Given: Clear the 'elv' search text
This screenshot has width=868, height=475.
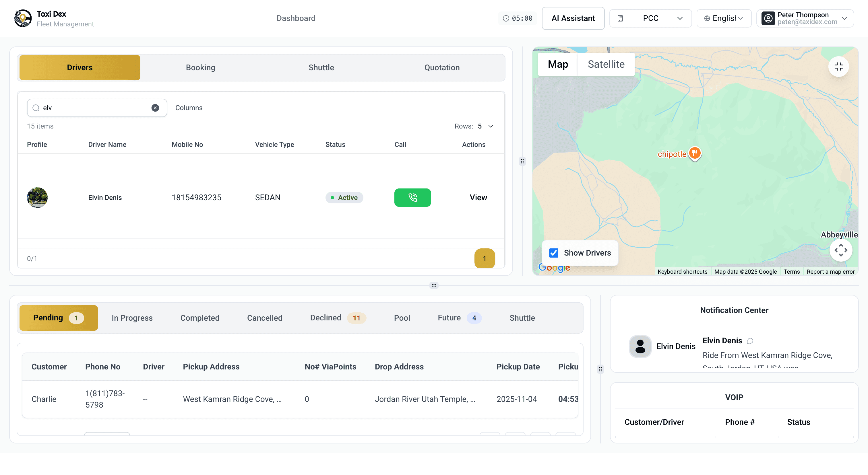Looking at the screenshot, I should [155, 108].
